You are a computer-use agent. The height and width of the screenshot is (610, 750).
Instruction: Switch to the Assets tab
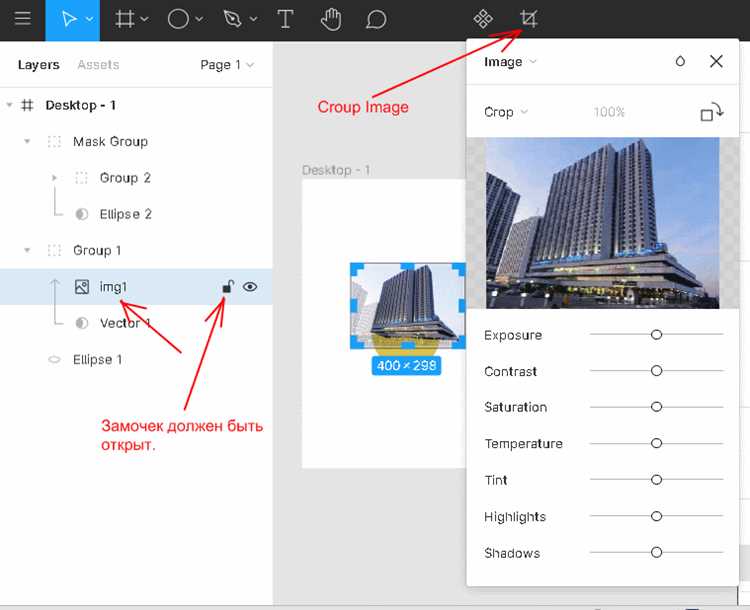point(98,65)
